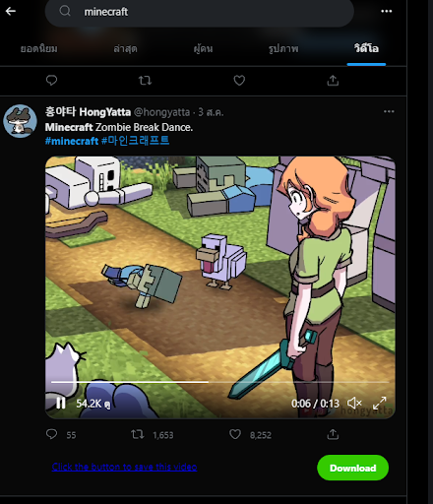Open the #minecraft hashtag
Image resolution: width=433 pixels, height=504 pixels.
(x=72, y=141)
